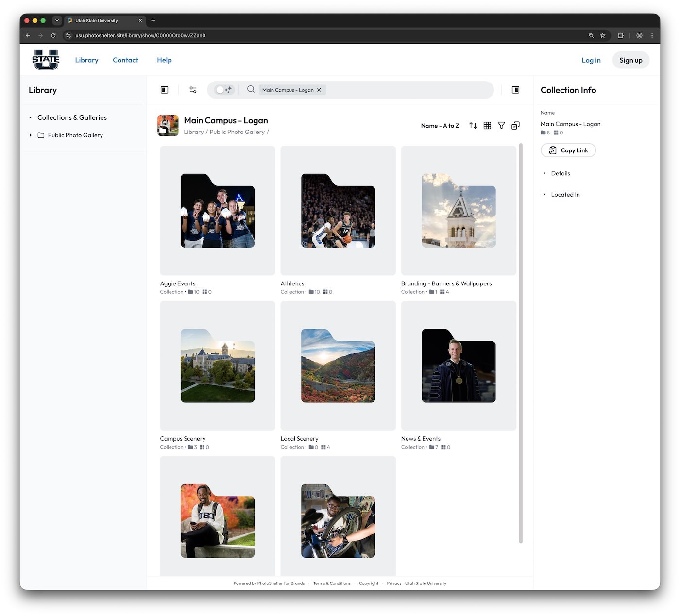This screenshot has height=616, width=680.
Task: Open the Aggie Events collection thumbnail
Action: pyautogui.click(x=218, y=211)
